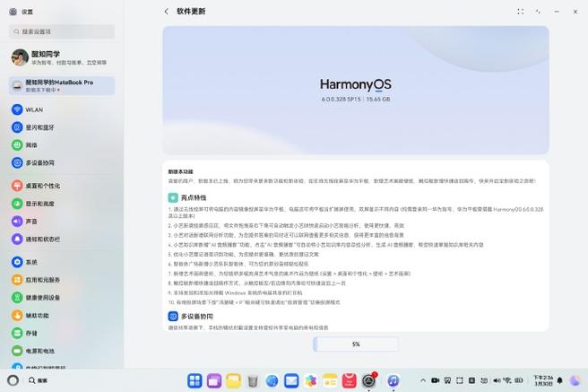The image size is (588, 392).
Task: Open 声音 settings
Action: point(62,221)
